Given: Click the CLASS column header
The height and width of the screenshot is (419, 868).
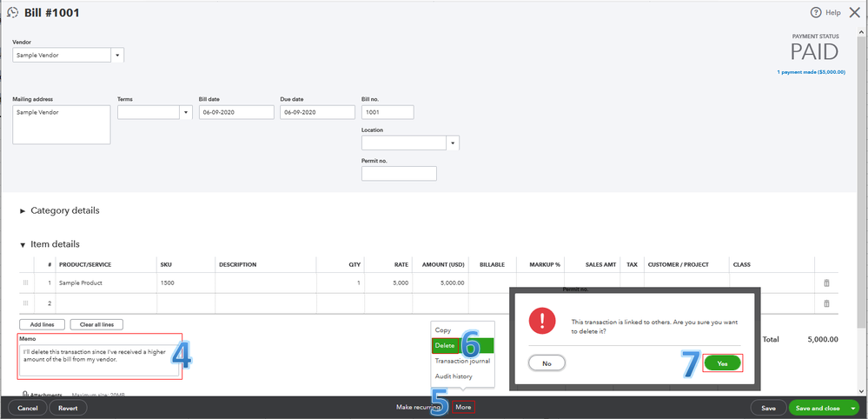Looking at the screenshot, I should pos(742,264).
